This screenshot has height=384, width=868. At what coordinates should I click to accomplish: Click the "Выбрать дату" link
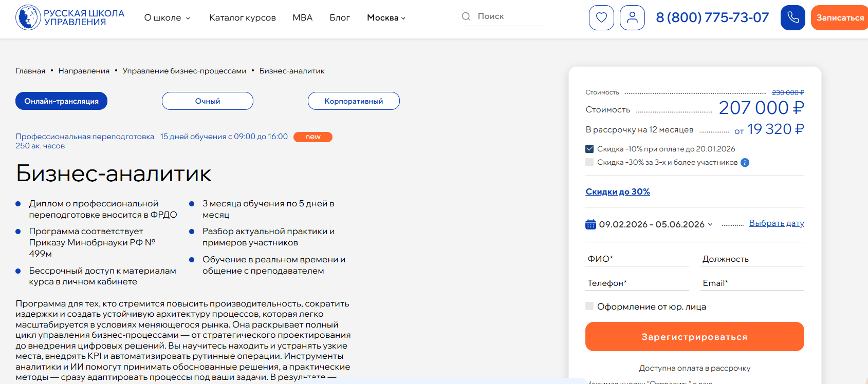click(776, 223)
